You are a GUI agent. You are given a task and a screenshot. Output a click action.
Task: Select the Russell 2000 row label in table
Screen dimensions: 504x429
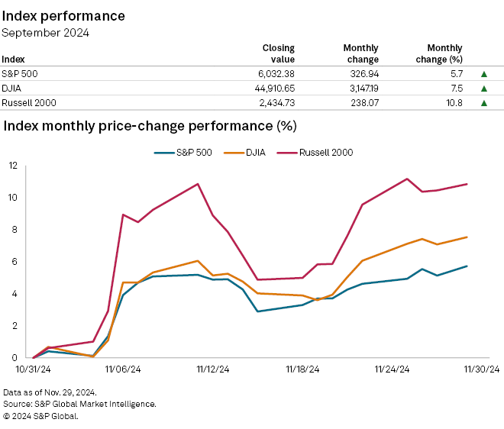pyautogui.click(x=28, y=102)
